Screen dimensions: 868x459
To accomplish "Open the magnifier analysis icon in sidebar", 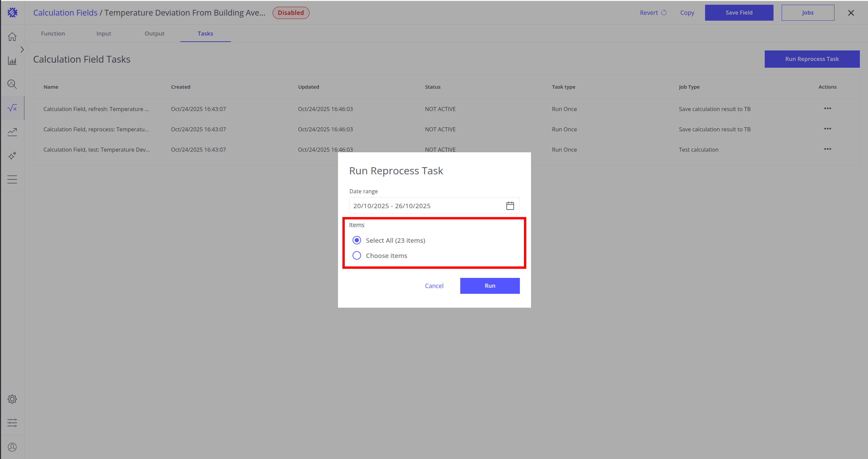I will [x=12, y=84].
